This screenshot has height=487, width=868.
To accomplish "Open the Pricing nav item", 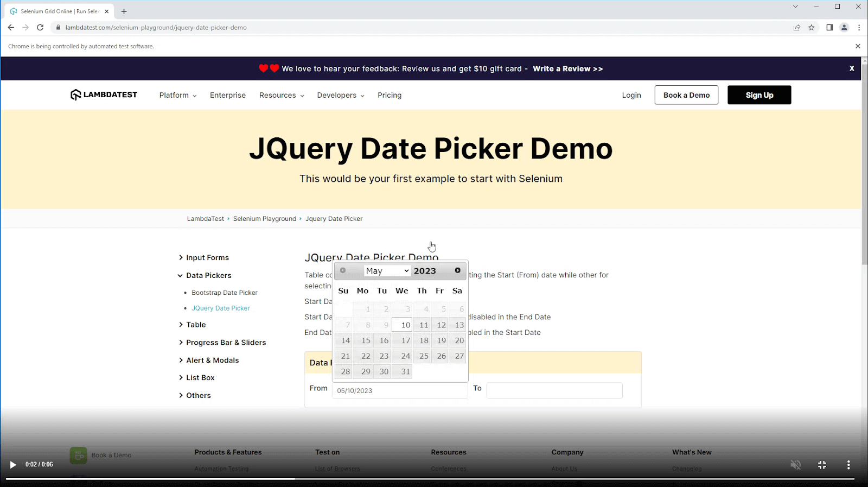I will coord(390,95).
